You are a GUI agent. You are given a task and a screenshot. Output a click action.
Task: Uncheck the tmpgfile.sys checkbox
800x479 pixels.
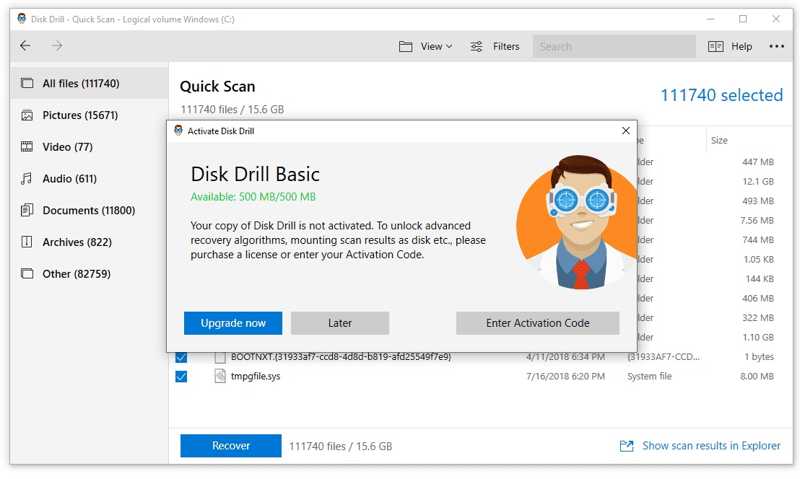pyautogui.click(x=181, y=376)
